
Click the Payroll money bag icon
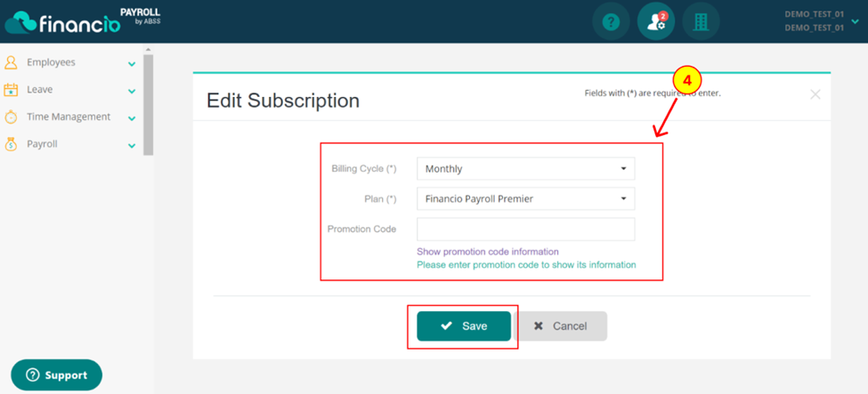pyautogui.click(x=11, y=144)
